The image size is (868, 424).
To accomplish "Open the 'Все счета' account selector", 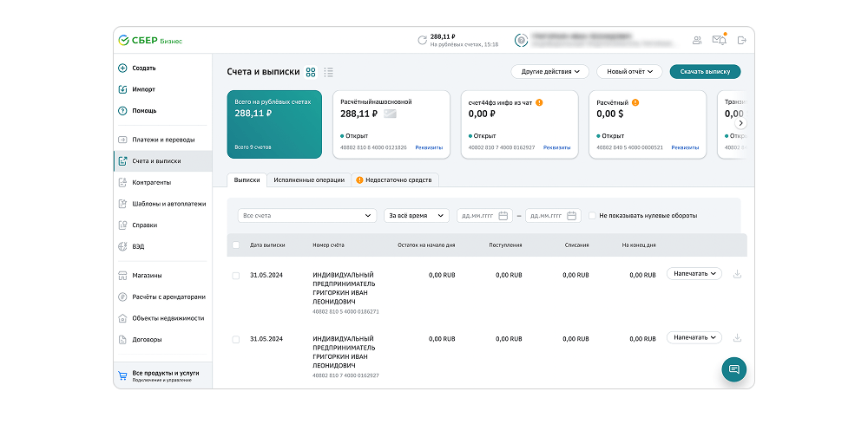I will tap(307, 216).
